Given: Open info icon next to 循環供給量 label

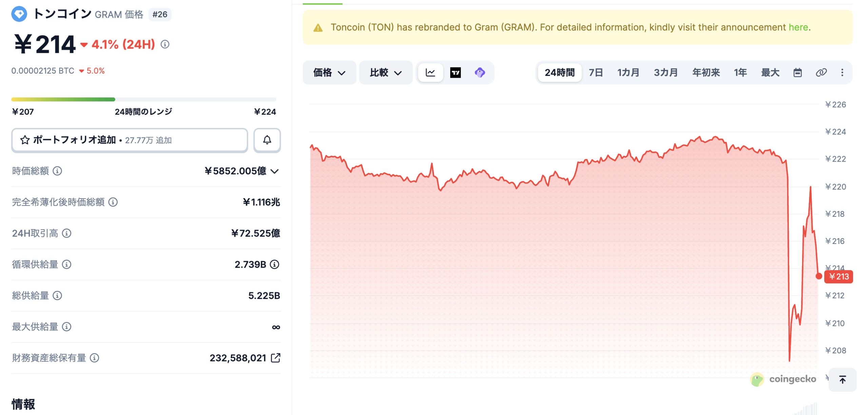Looking at the screenshot, I should (67, 264).
